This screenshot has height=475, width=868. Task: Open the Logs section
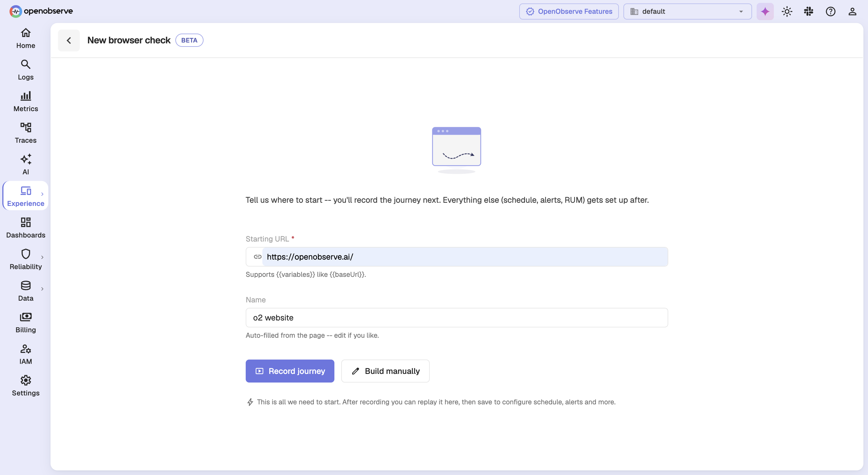click(x=26, y=70)
